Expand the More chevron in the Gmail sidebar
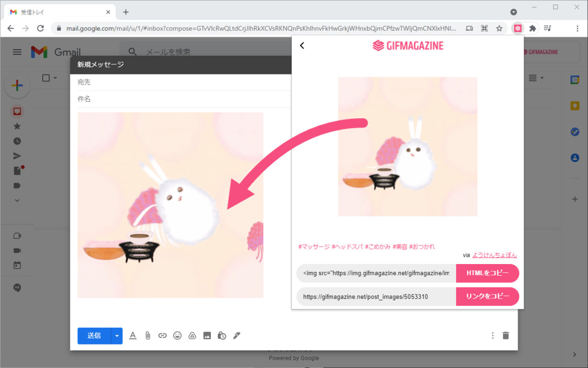The width and height of the screenshot is (588, 368). (x=17, y=201)
